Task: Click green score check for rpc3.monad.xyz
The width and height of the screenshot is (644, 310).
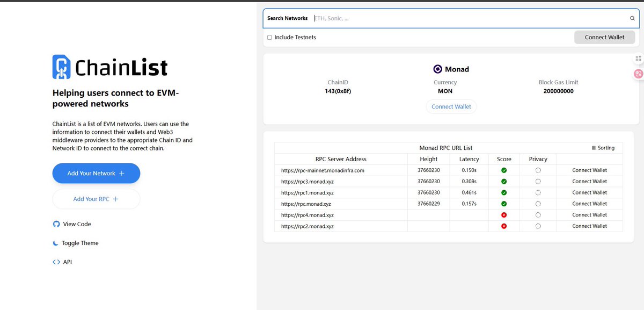Action: pyautogui.click(x=504, y=182)
